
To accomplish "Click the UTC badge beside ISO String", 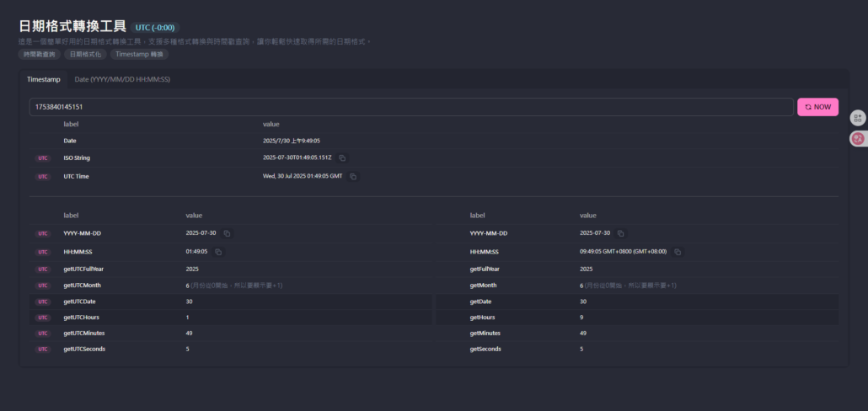I will tap(43, 158).
